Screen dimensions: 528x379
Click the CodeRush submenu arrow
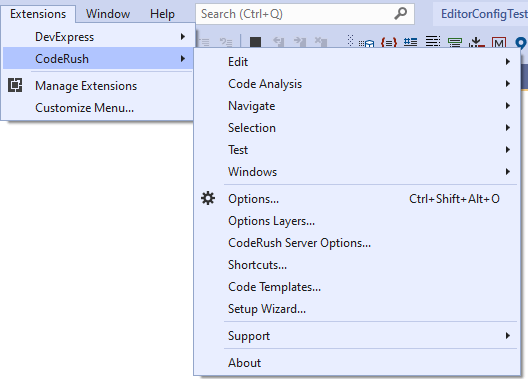(x=183, y=59)
